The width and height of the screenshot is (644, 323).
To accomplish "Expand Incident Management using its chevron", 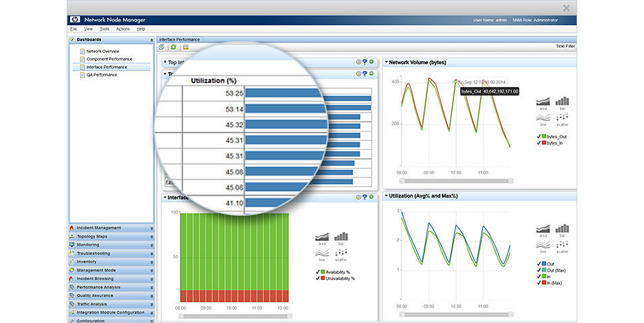I will click(x=152, y=228).
